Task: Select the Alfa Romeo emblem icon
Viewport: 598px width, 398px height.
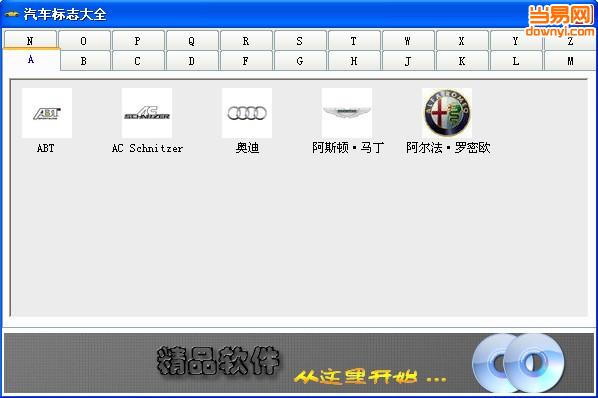Action: 447,113
